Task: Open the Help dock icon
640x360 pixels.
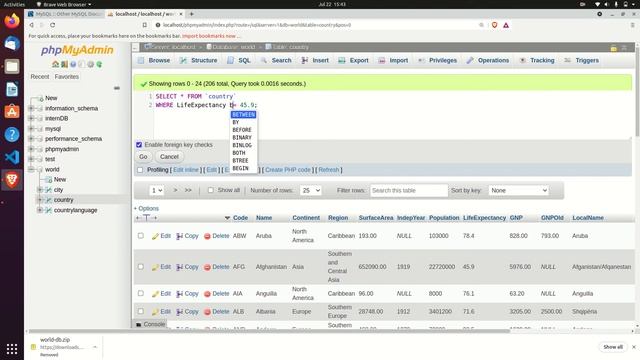Action: tap(12, 134)
